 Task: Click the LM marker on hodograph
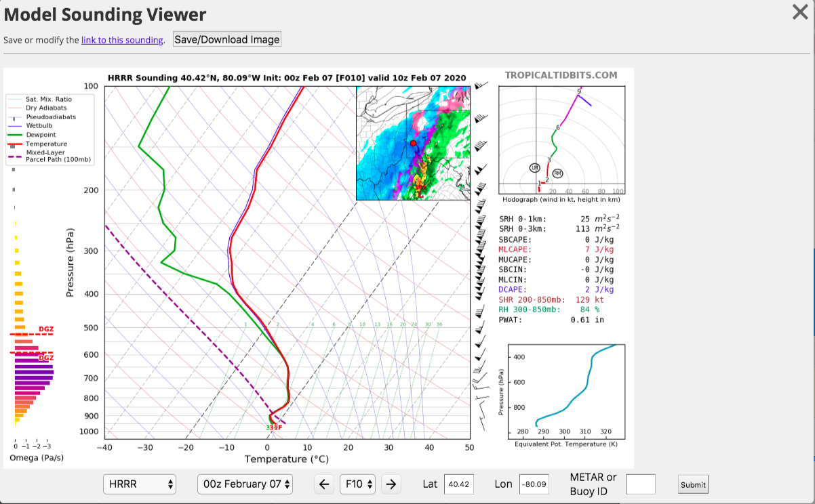[535, 167]
